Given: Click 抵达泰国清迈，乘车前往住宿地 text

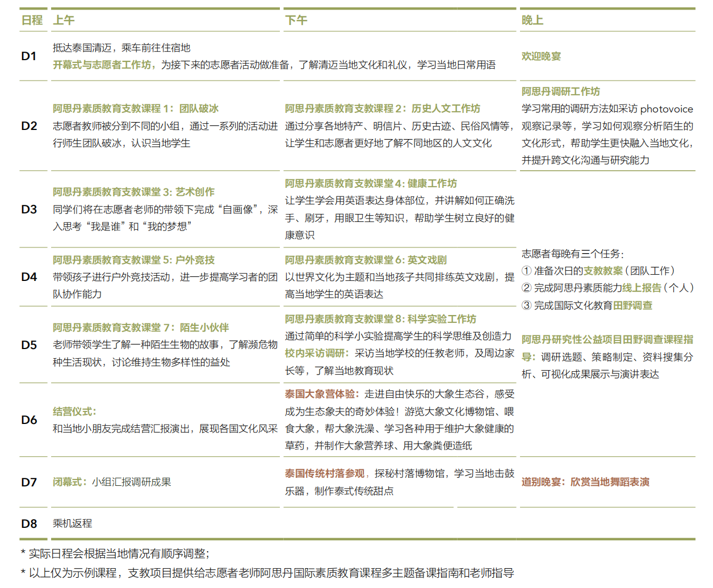Looking at the screenshot, I should coord(121,48).
